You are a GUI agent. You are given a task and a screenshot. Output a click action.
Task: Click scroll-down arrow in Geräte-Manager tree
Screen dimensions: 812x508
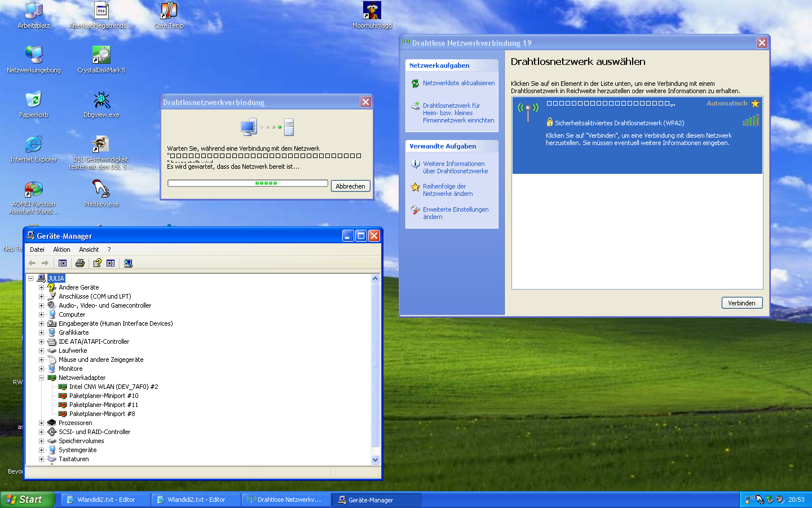pos(376,460)
